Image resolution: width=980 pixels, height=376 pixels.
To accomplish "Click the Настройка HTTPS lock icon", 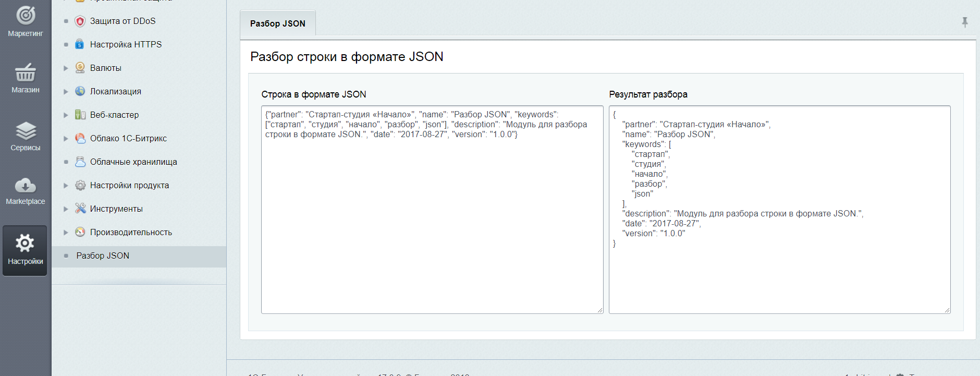I will coord(80,44).
